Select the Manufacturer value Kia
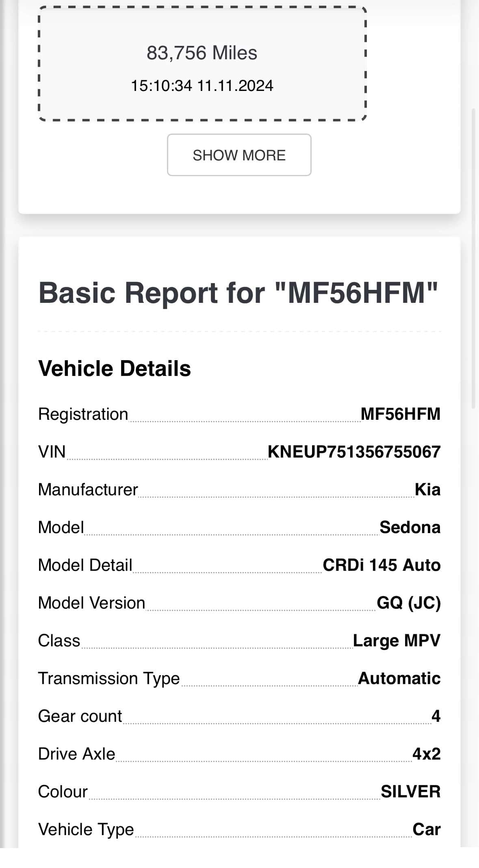479x868 pixels. click(x=428, y=490)
